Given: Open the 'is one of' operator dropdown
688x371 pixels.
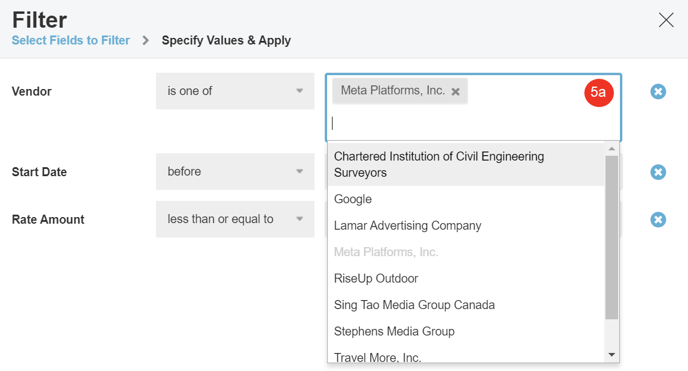Looking at the screenshot, I should [235, 91].
